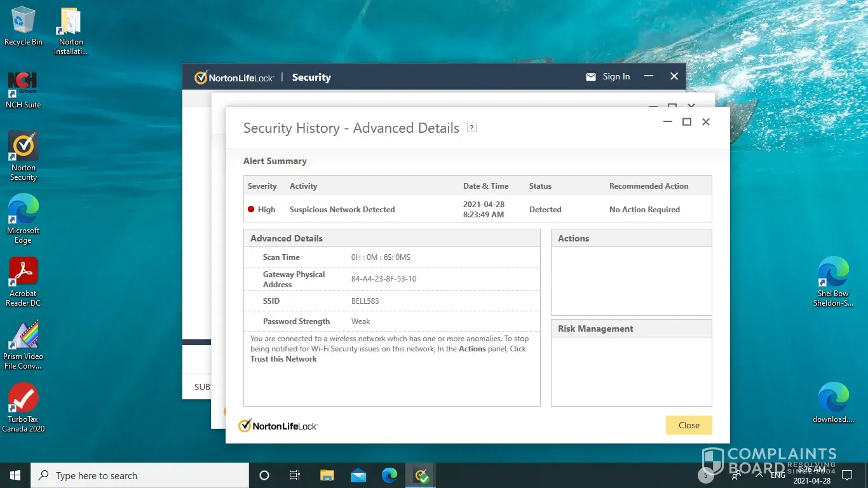The width and height of the screenshot is (868, 488).
Task: Open the Norton Installation folder icon
Action: pos(71,22)
